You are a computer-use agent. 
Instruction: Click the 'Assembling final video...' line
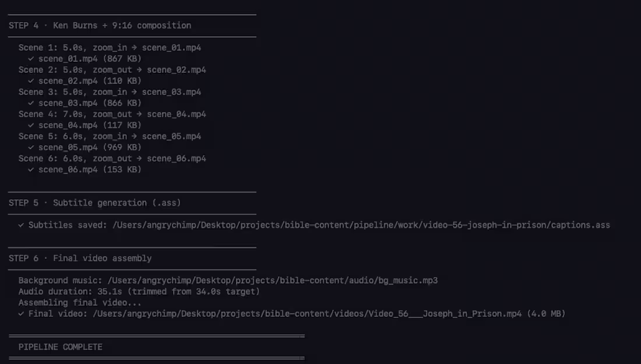(x=80, y=303)
